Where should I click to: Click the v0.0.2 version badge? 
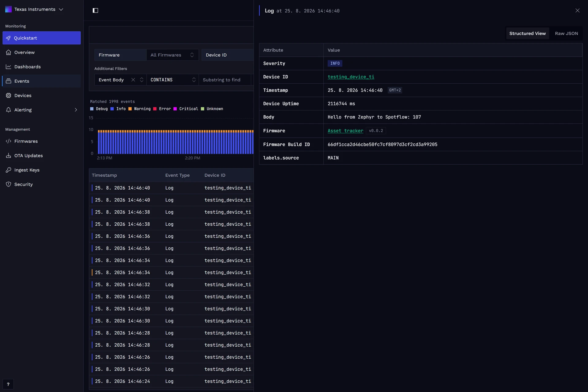pos(376,131)
